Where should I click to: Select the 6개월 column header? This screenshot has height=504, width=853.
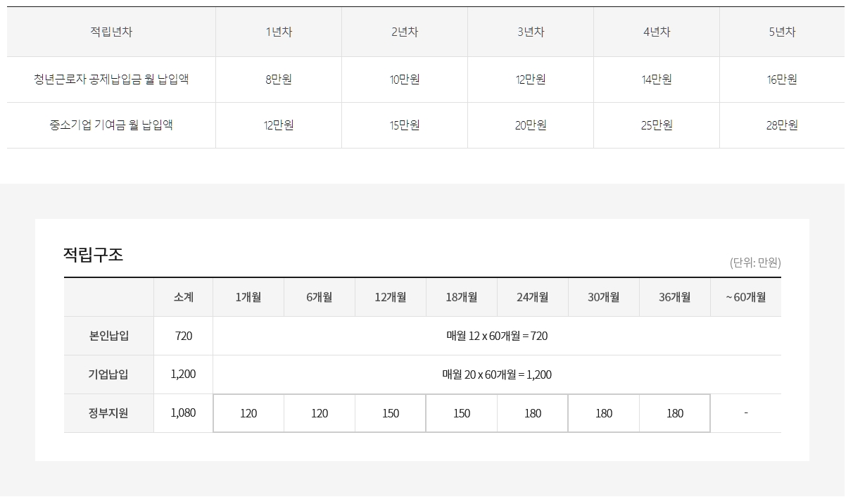pyautogui.click(x=320, y=297)
